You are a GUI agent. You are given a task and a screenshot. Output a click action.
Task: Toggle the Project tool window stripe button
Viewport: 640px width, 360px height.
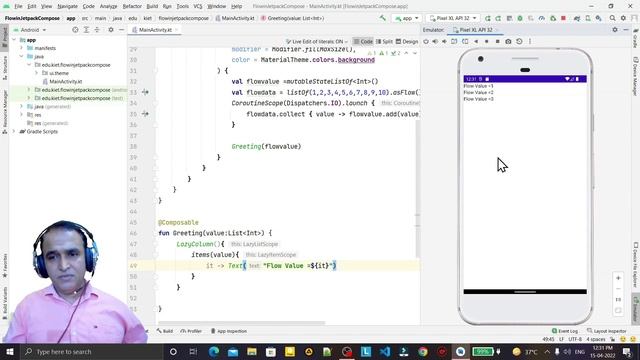coord(5,37)
